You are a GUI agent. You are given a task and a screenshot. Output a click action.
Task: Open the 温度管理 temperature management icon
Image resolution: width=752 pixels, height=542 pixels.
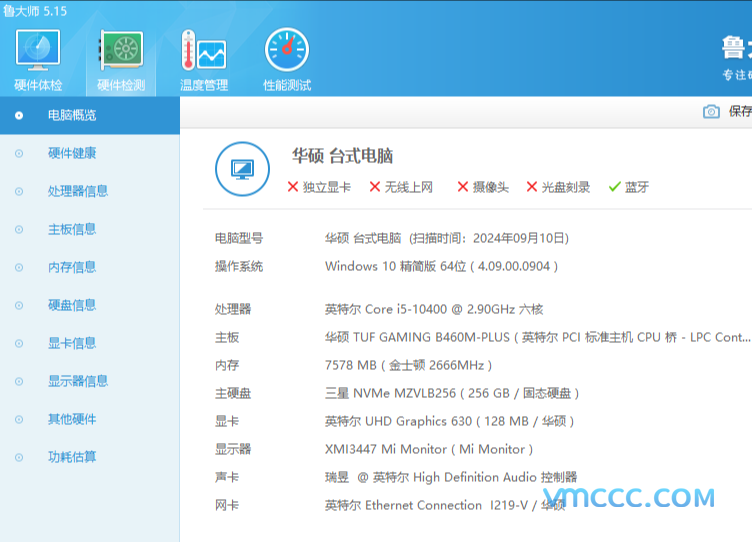204,60
